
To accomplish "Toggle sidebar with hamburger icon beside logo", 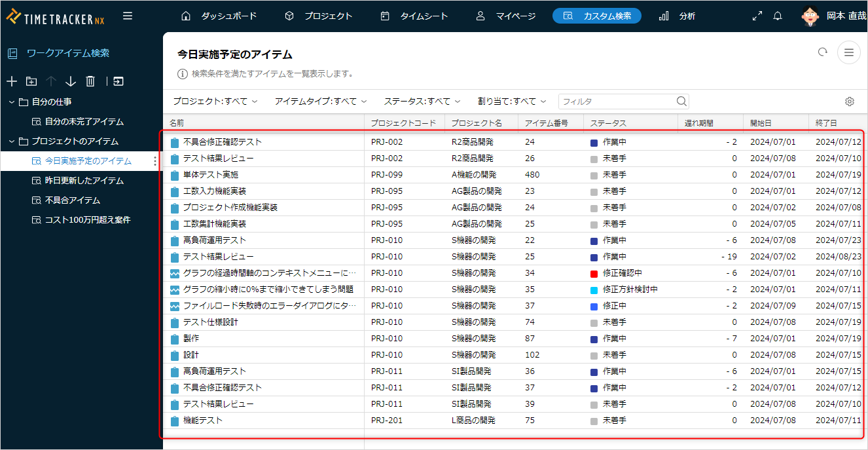I will point(128,16).
